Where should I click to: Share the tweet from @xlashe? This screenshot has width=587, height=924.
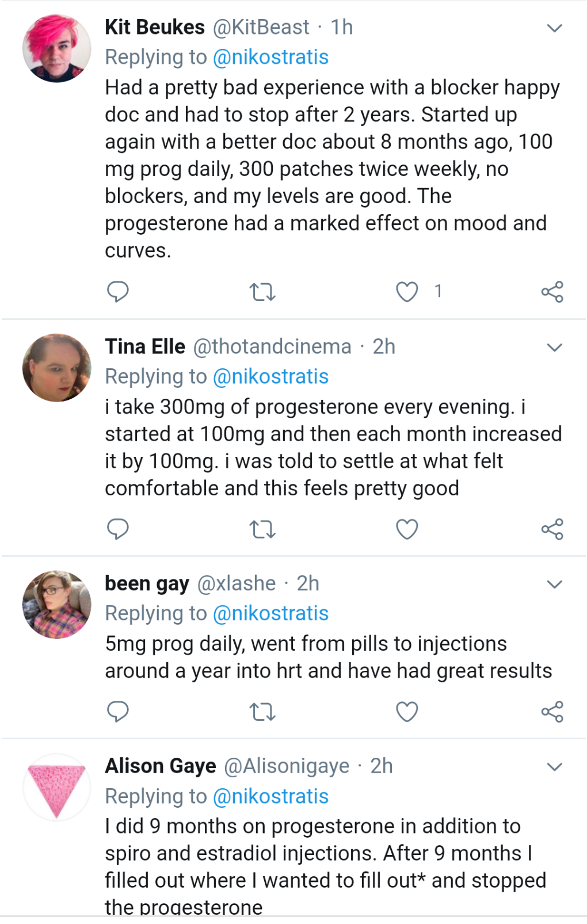click(552, 712)
